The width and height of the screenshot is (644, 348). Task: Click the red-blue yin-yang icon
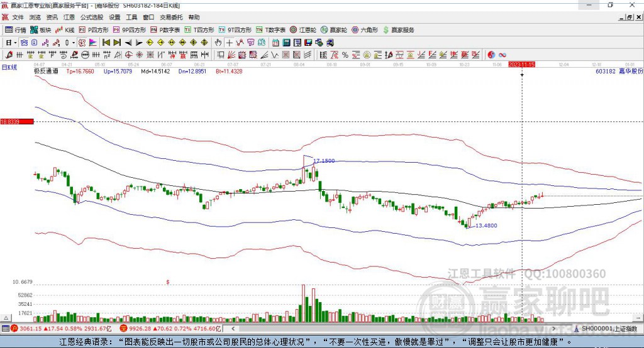[x=491, y=55]
